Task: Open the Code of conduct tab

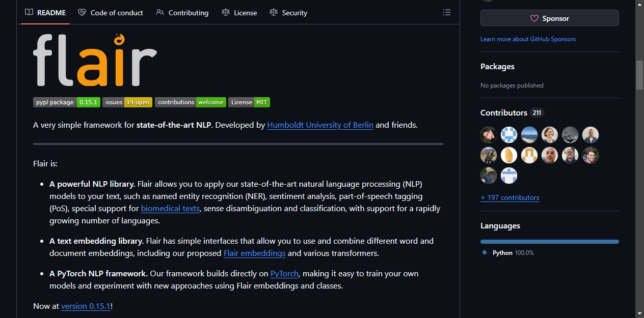Action: click(x=111, y=12)
